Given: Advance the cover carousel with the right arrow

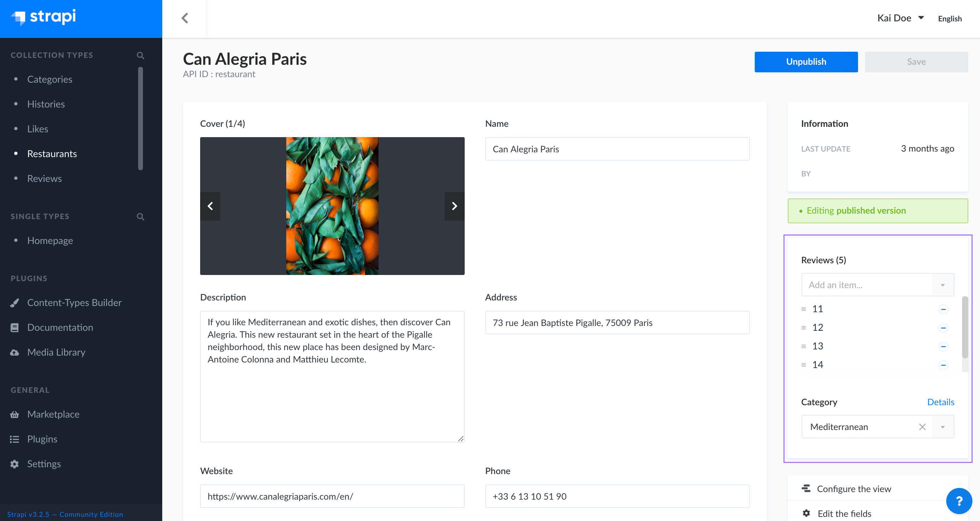Looking at the screenshot, I should tap(454, 206).
